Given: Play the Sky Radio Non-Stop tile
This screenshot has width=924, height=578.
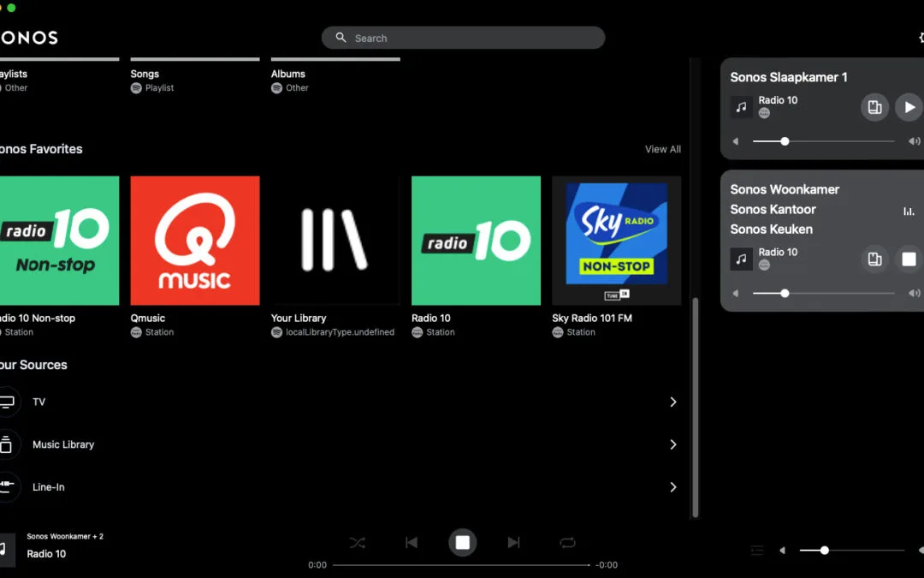Looking at the screenshot, I should pyautogui.click(x=616, y=241).
